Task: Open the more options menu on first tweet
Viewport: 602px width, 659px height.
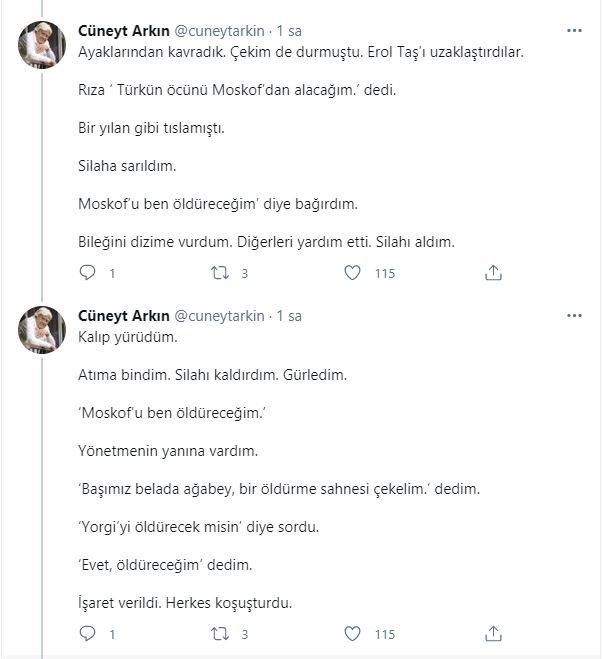Action: click(x=574, y=31)
